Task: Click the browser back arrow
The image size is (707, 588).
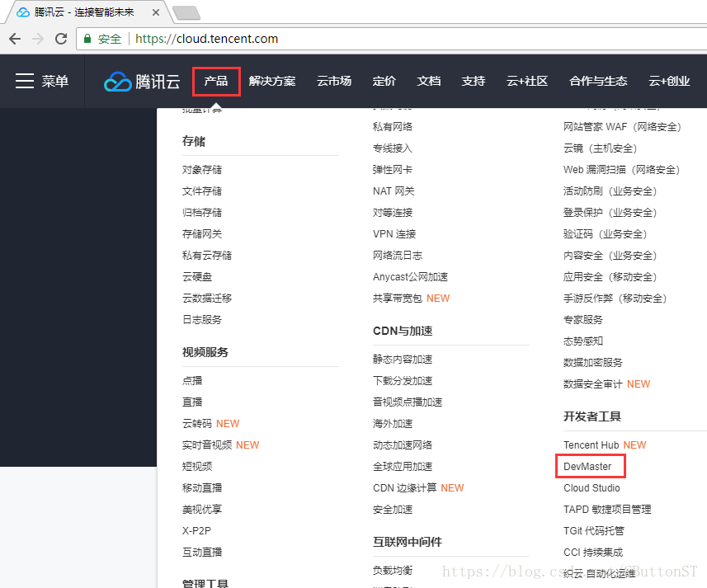Action: click(x=15, y=39)
